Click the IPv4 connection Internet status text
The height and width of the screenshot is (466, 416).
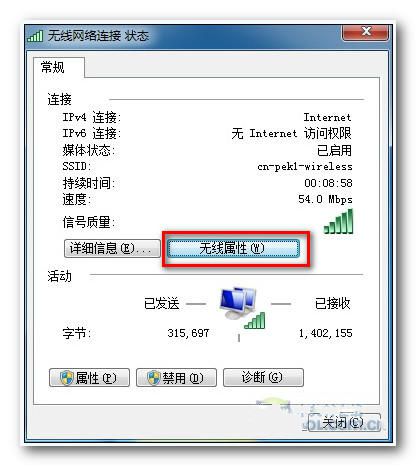pos(327,117)
